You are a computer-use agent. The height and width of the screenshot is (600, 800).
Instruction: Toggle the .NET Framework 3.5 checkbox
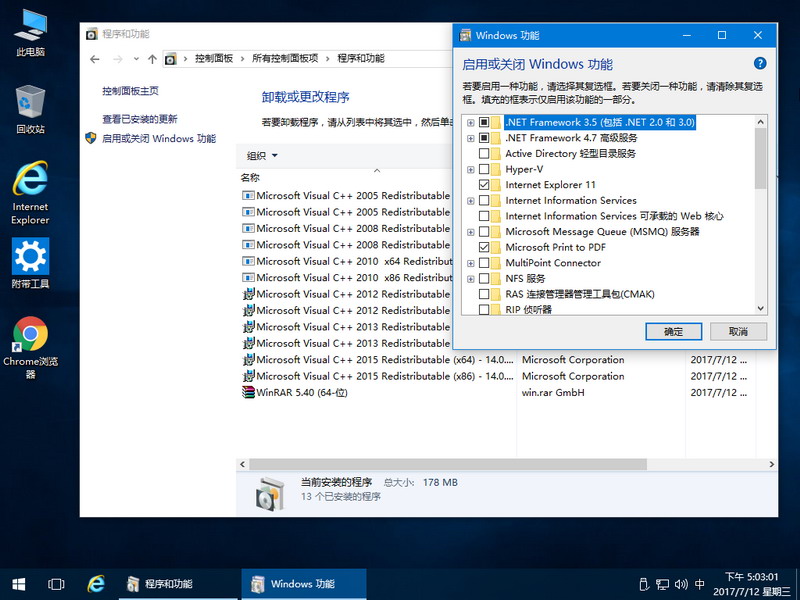coord(484,122)
